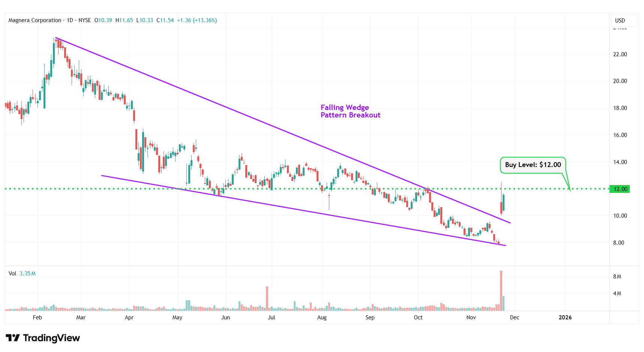Click the 8M volume scale label
Screen dimensions: 644x352
tap(617, 277)
